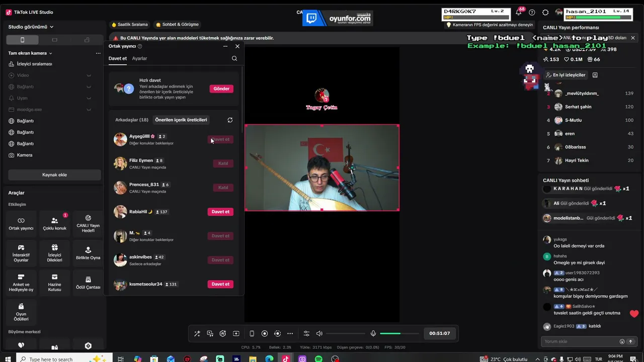Open the Studio görünümü dropdown

31,27
